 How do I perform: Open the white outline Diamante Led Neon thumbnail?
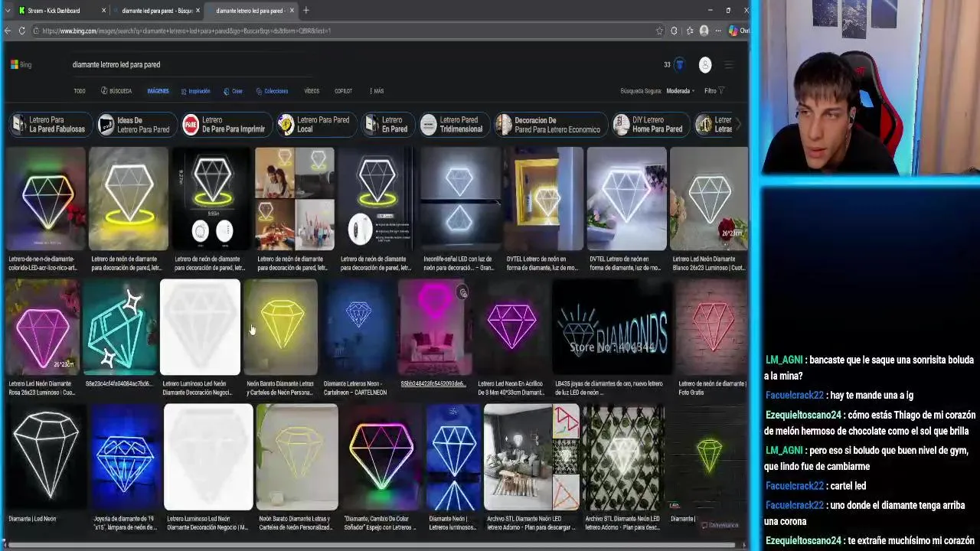click(x=46, y=458)
